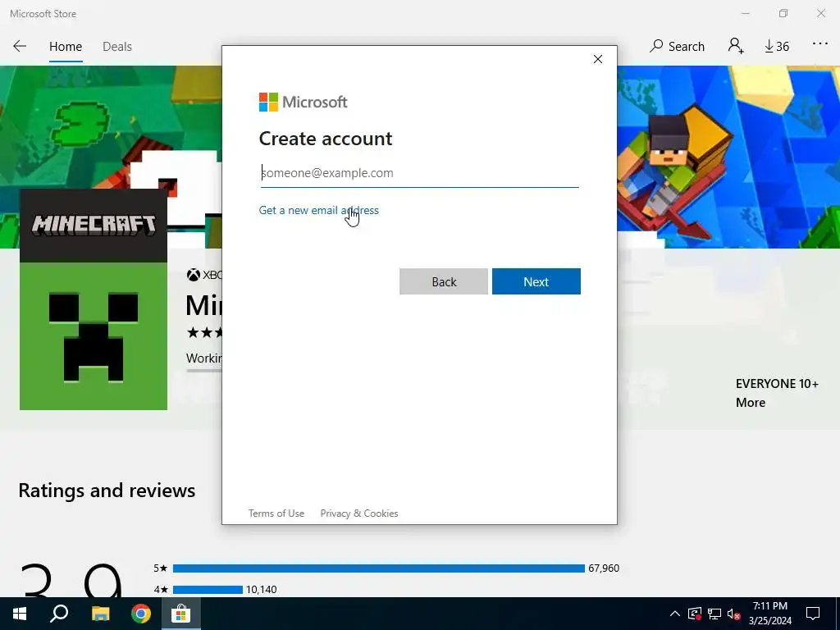Click the Back button

[x=444, y=282]
